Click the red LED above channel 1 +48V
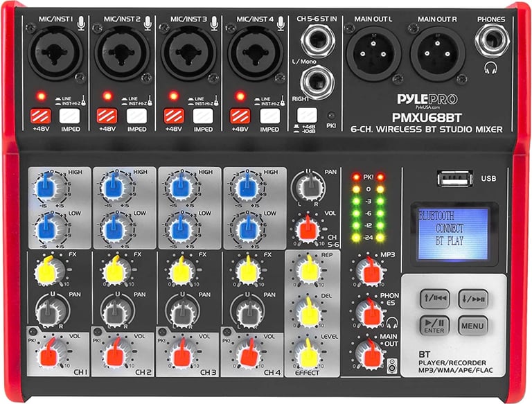 coord(41,96)
